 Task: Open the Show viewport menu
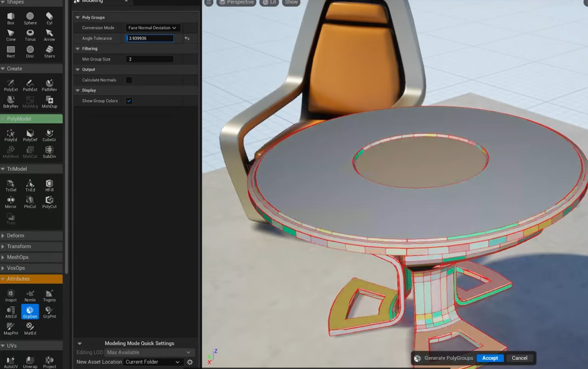tap(291, 2)
